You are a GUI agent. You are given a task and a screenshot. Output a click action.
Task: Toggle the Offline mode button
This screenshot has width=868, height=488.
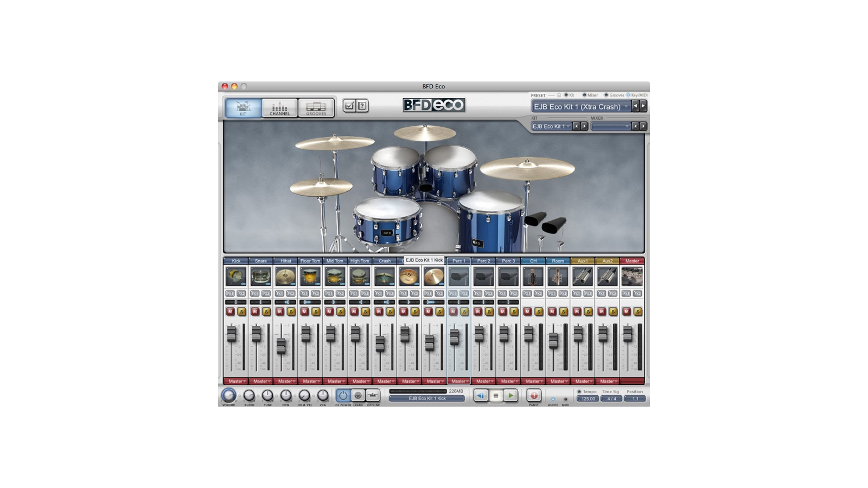[x=373, y=395]
